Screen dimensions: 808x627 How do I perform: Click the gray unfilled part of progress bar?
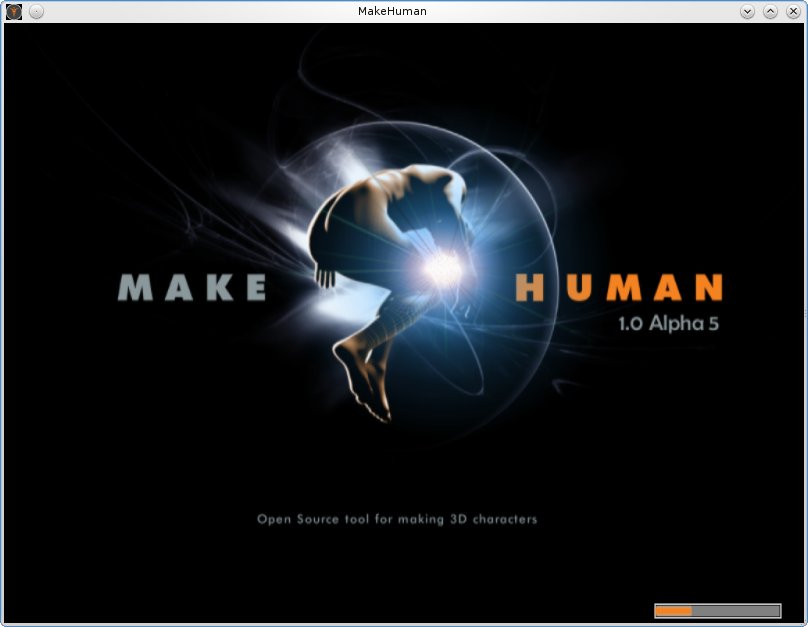click(735, 610)
